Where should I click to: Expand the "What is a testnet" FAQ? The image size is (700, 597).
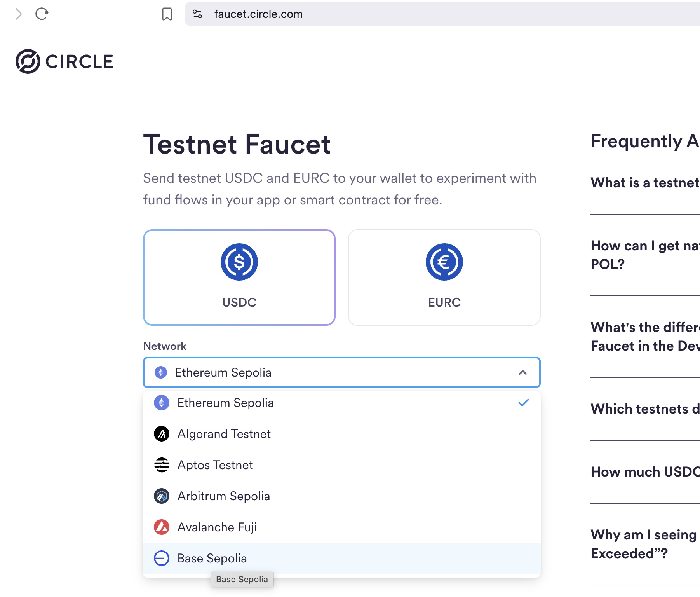(x=645, y=183)
